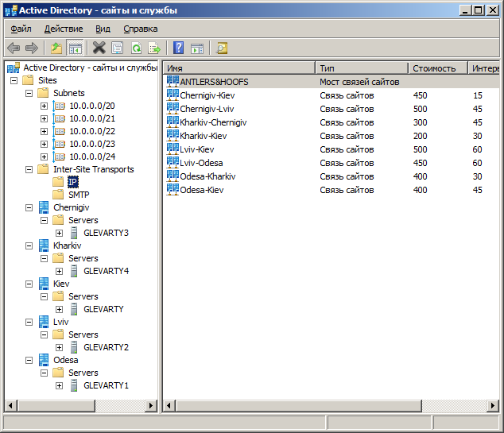Toggle the action pane toolbar icon
This screenshot has height=433, width=504.
197,48
